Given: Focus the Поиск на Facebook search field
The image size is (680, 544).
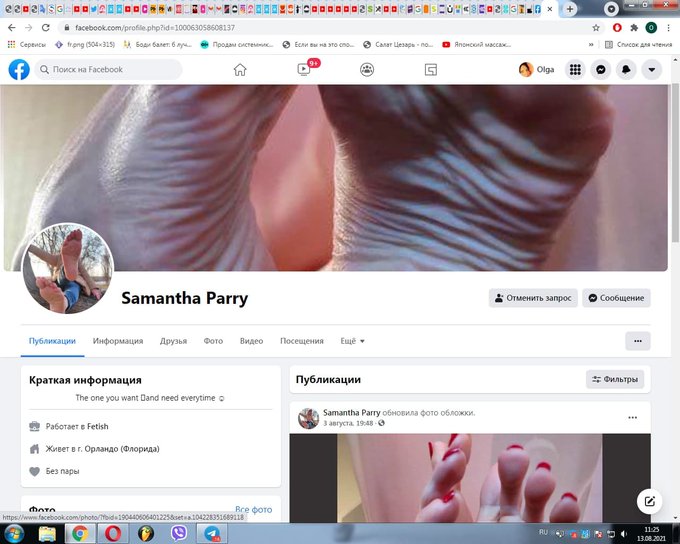Looking at the screenshot, I should coord(108,69).
